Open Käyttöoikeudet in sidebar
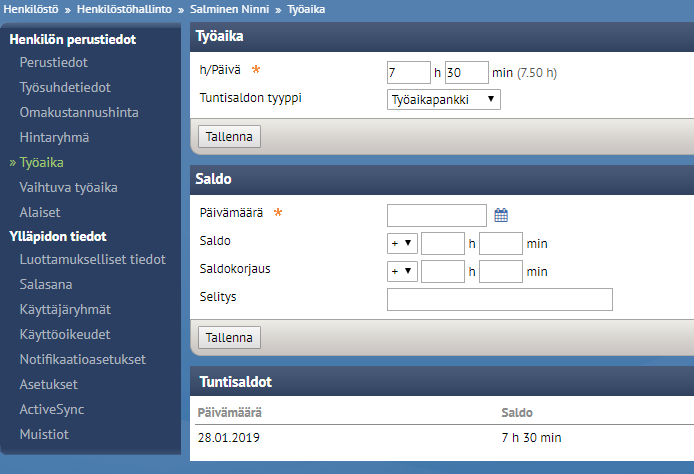This screenshot has width=694, height=474. pyautogui.click(x=65, y=334)
